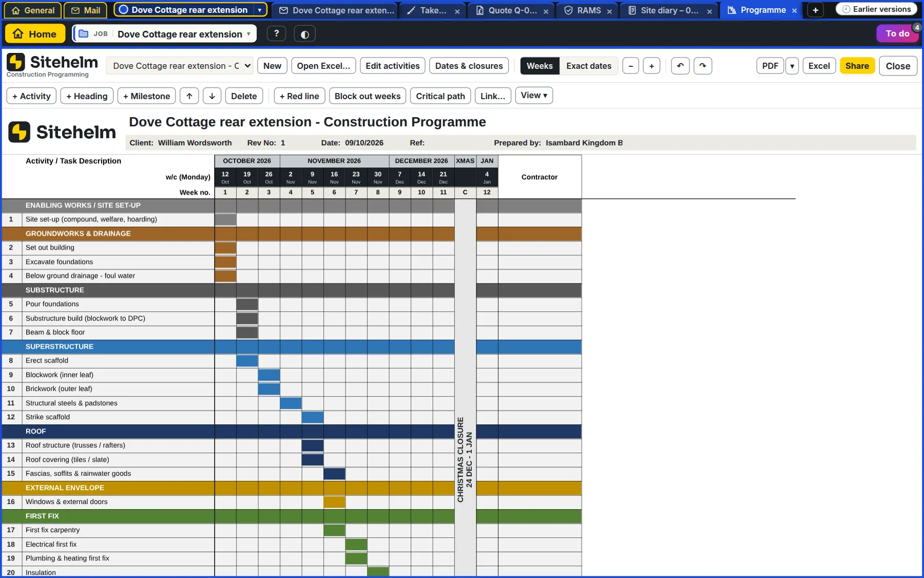Open Earlier versions
This screenshot has width=924, height=578.
click(x=877, y=9)
